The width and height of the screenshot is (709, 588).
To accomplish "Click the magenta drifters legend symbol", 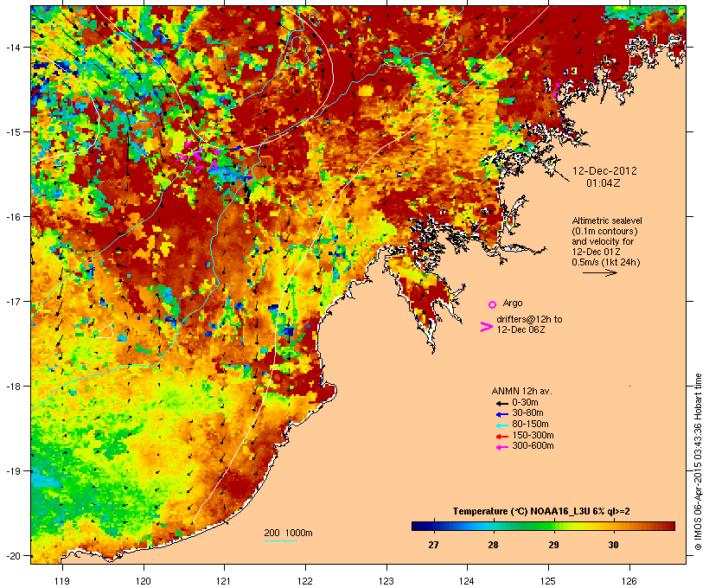I will point(486,327).
